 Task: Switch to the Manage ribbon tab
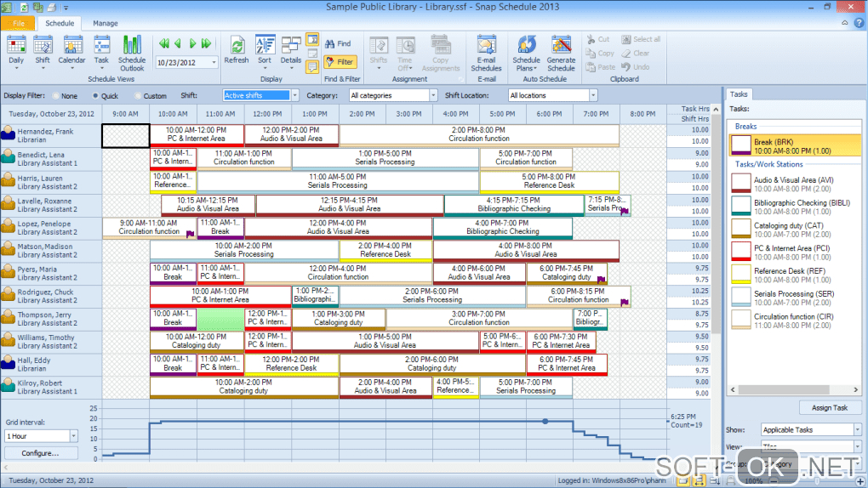[106, 23]
